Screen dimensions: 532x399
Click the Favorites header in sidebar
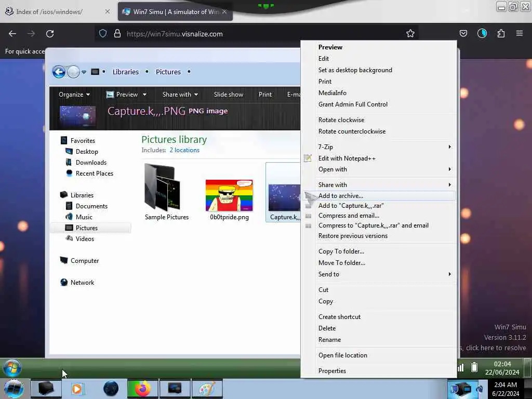coord(83,140)
